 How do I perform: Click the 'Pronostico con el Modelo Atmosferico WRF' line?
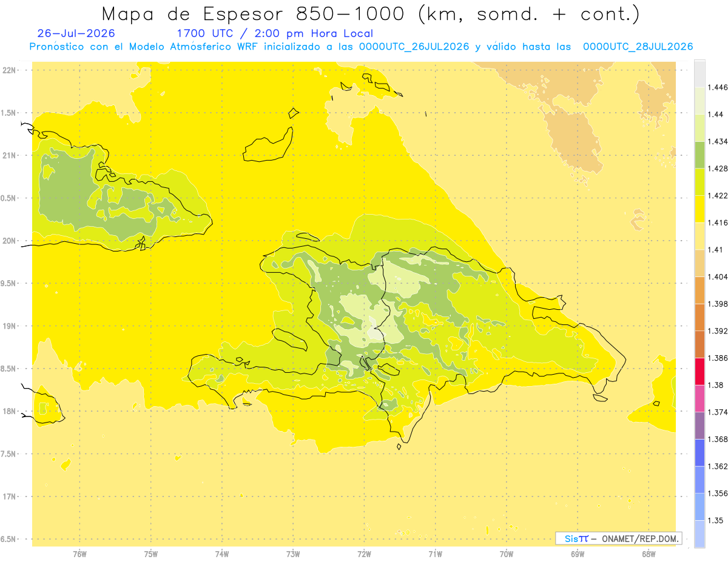361,47
